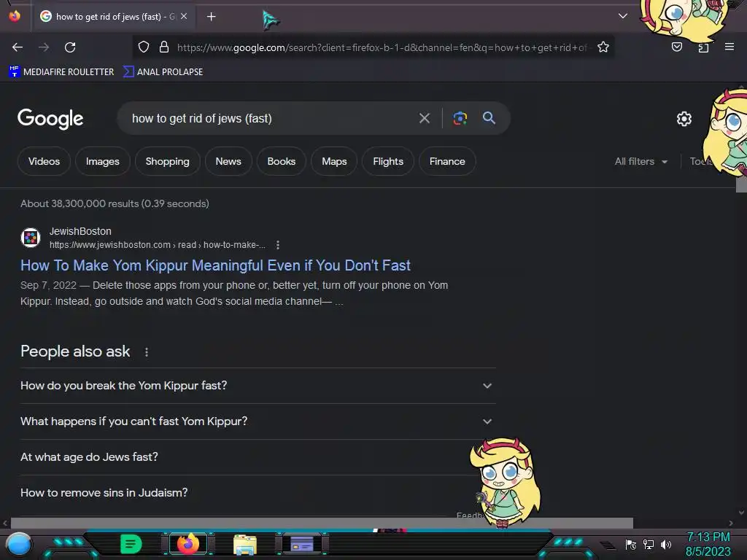Screen dimensions: 747x560
Task: Click the About 38,300,000 results text
Action: point(115,204)
